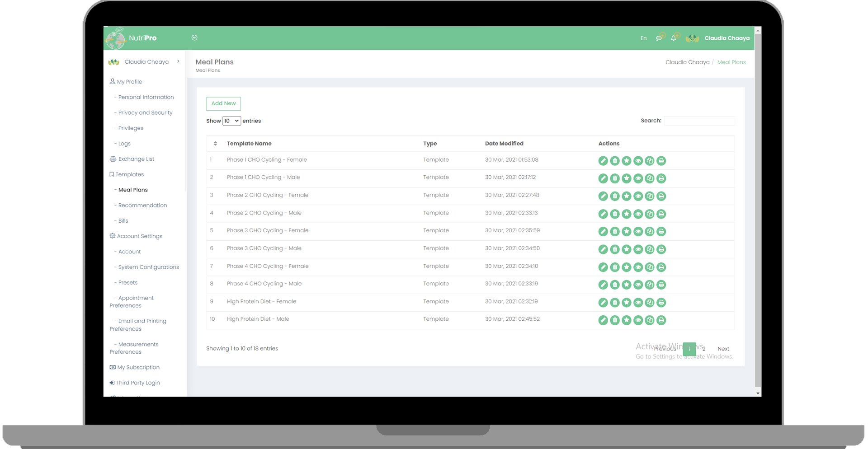Expand the Claudia Chaaya sidebar profile chevron
Viewport: 868px width, 449px height.
click(178, 61)
